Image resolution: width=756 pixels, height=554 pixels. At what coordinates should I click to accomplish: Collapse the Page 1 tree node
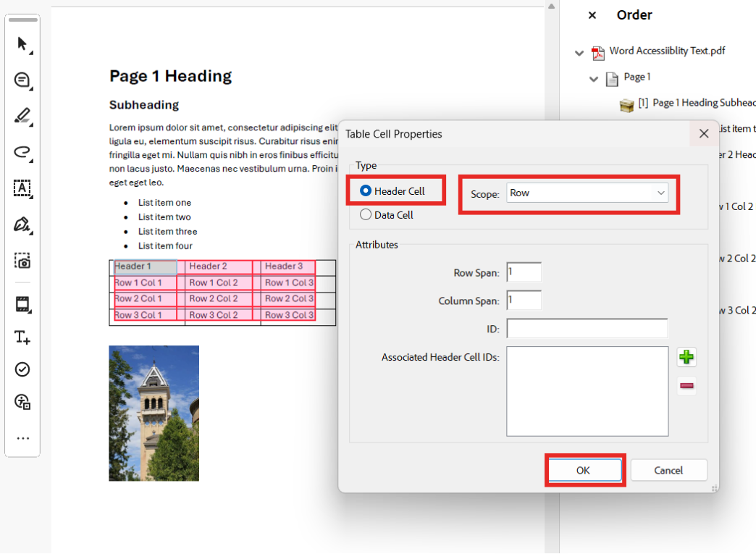594,79
